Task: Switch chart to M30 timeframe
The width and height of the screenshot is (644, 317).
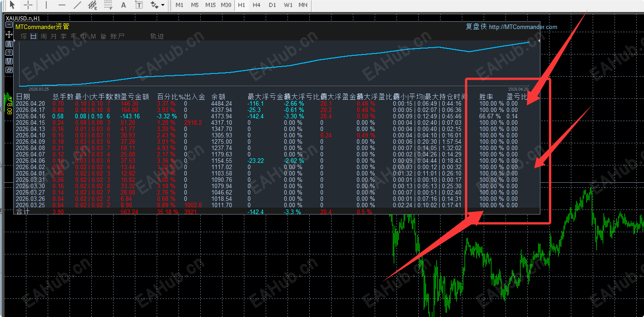Action: pos(226,5)
